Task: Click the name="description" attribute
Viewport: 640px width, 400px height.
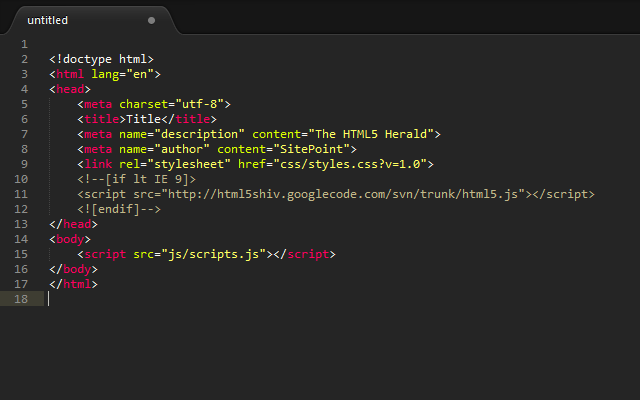Action: pos(182,134)
